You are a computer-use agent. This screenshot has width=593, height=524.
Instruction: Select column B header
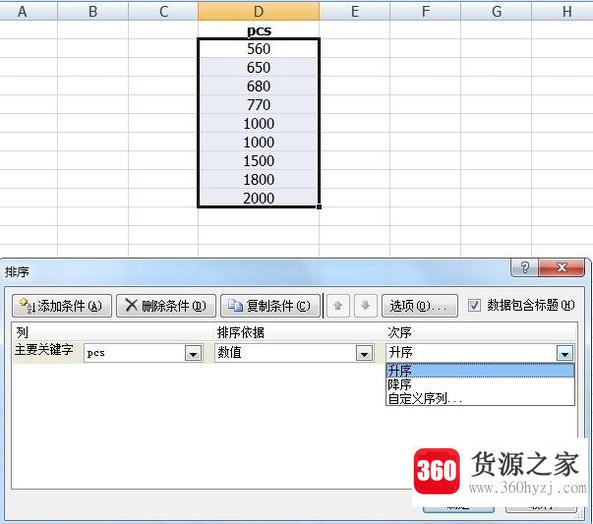(93, 11)
